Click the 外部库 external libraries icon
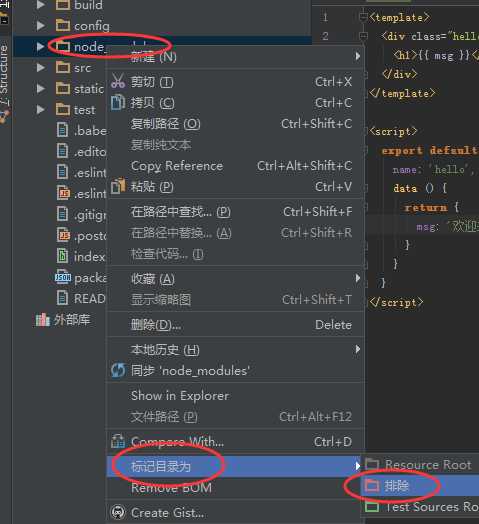This screenshot has width=479, height=524. tap(42, 320)
